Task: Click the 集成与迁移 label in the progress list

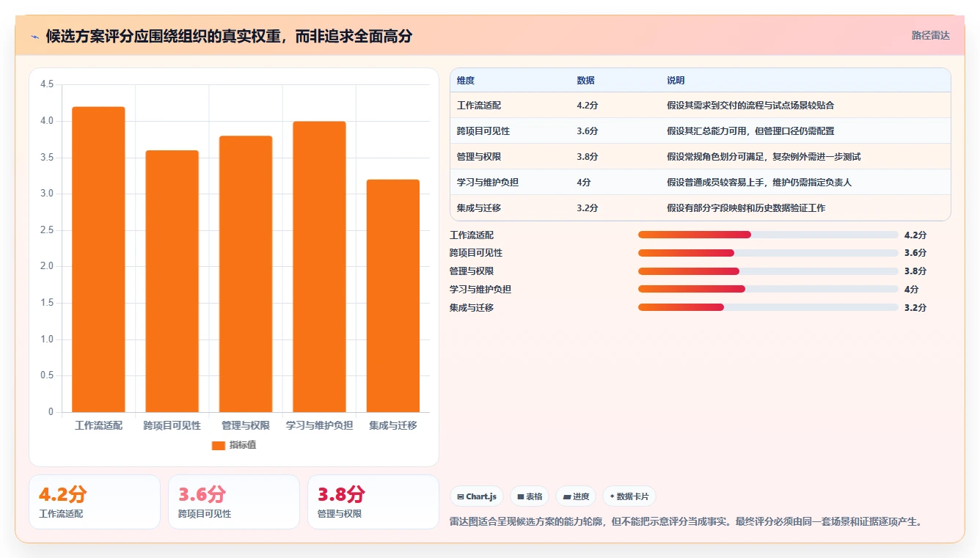Action: click(x=472, y=308)
